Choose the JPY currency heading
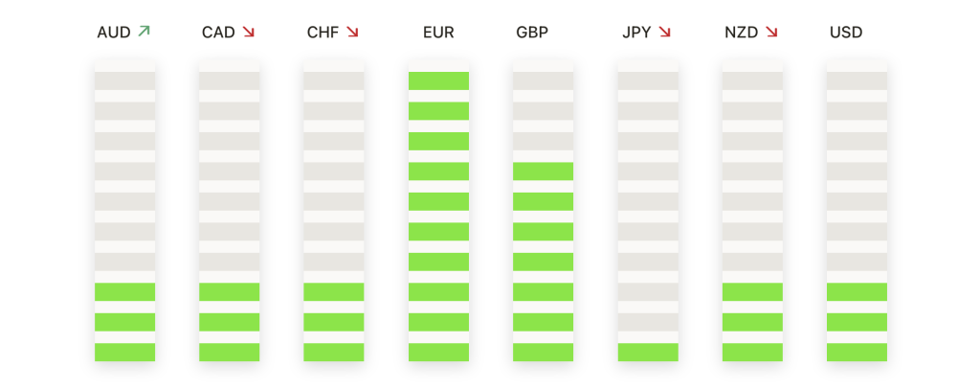The width and height of the screenshot is (980, 389). (x=636, y=33)
